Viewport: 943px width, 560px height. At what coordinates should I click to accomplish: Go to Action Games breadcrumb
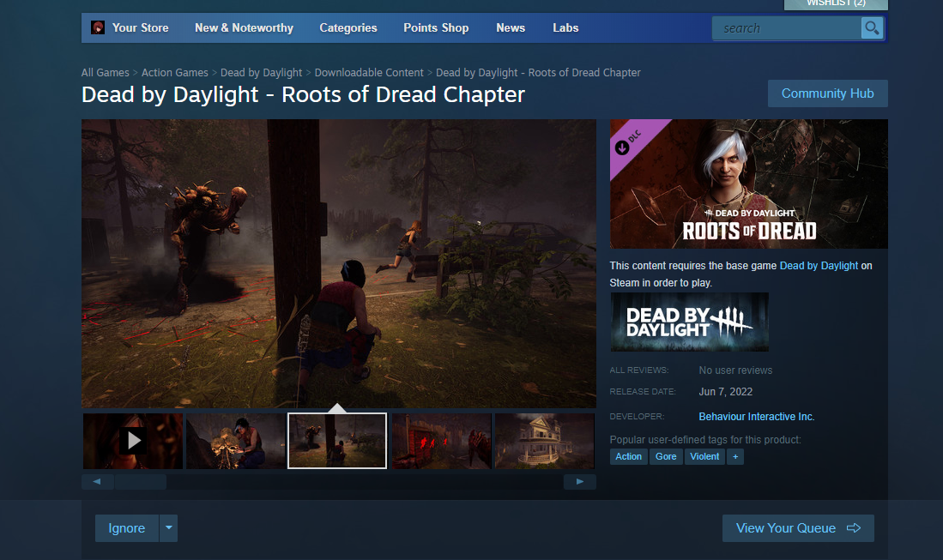pyautogui.click(x=174, y=73)
